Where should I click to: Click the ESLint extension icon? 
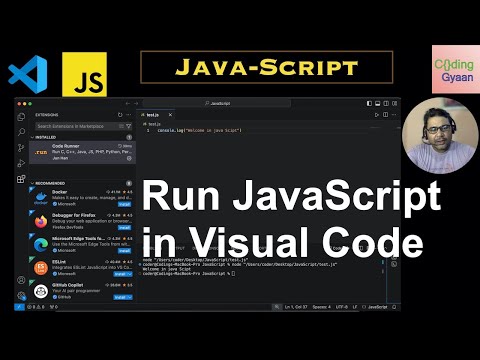click(41, 268)
